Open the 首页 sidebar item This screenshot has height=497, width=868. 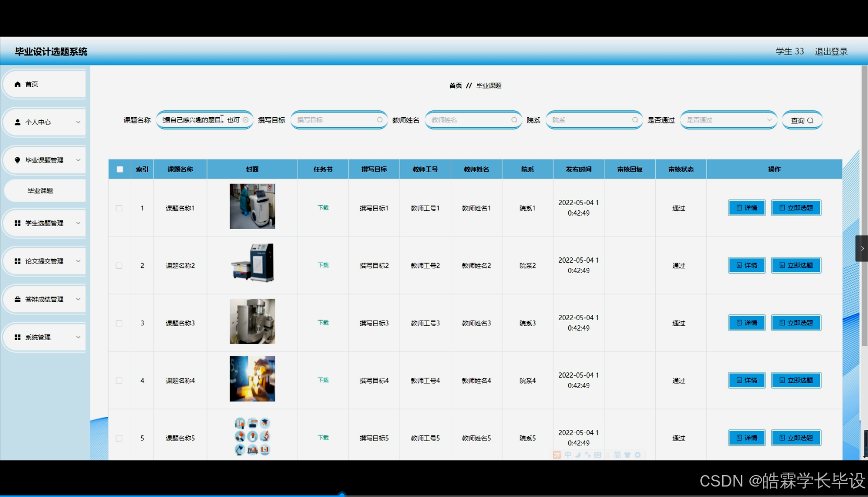pyautogui.click(x=44, y=84)
